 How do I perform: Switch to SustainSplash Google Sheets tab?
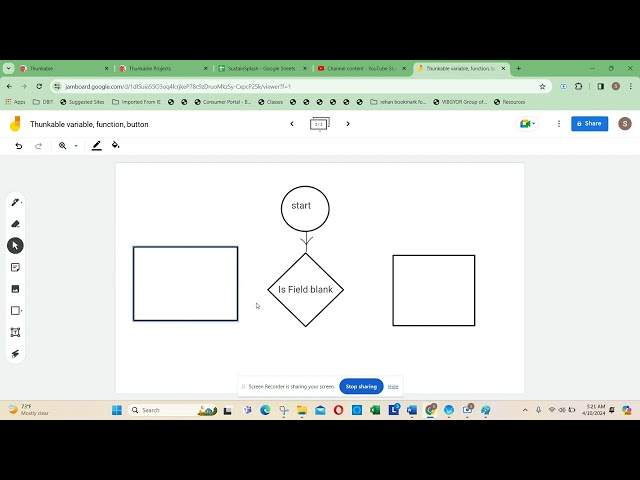click(x=262, y=69)
